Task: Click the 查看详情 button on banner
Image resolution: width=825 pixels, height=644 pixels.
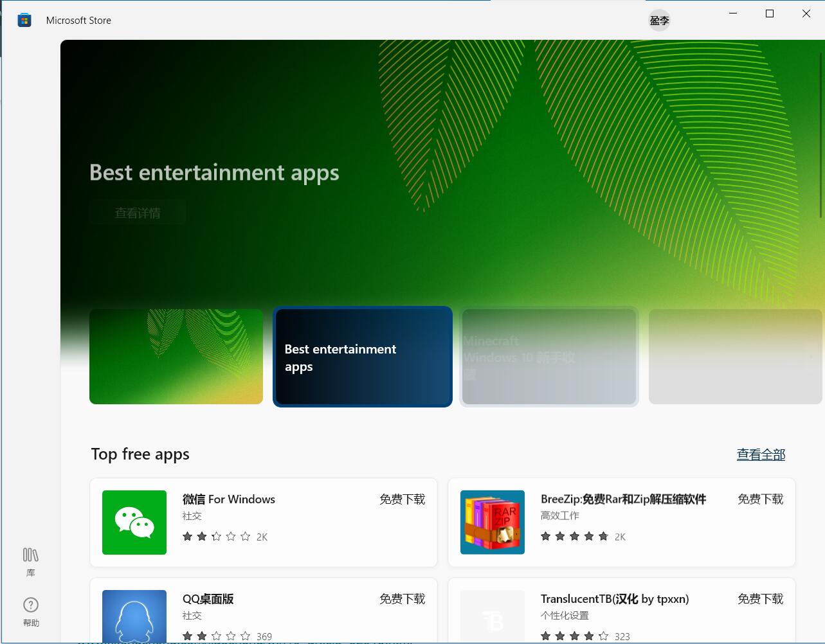Action: pyautogui.click(x=138, y=213)
